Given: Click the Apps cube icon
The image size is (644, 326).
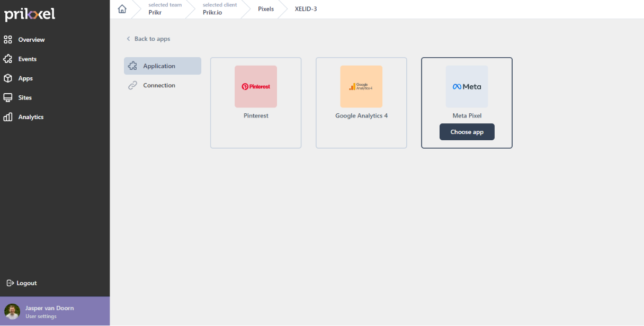Looking at the screenshot, I should (8, 78).
